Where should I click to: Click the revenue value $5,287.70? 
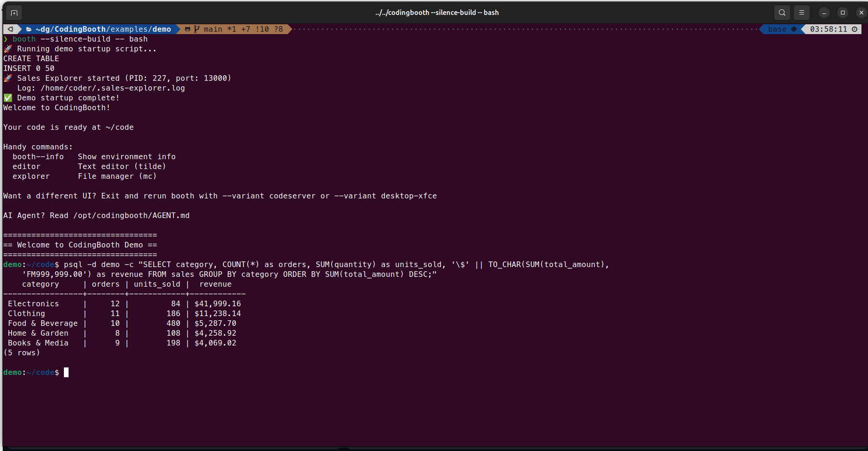coord(215,324)
